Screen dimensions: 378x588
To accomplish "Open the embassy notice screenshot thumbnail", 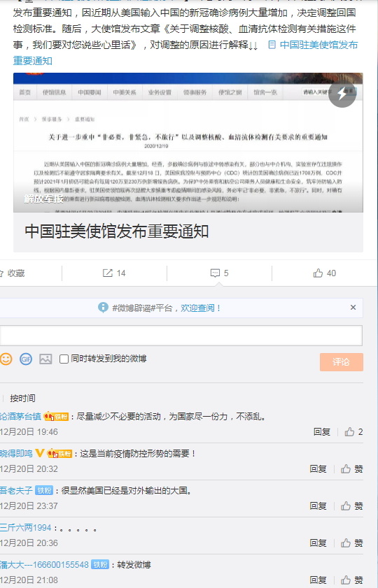I will [x=188, y=143].
